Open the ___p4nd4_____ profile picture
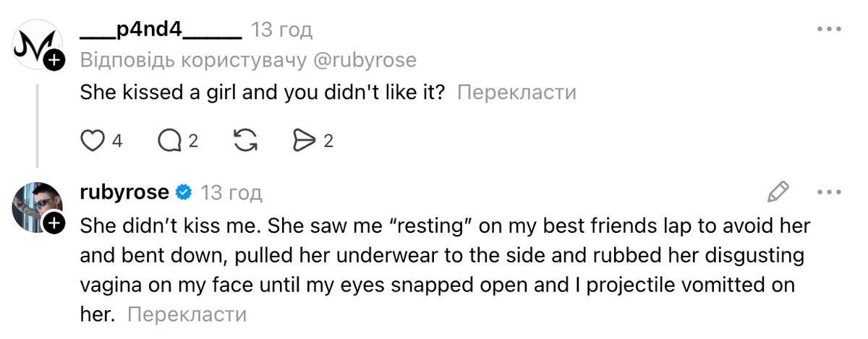This screenshot has width=868, height=339. (x=34, y=46)
